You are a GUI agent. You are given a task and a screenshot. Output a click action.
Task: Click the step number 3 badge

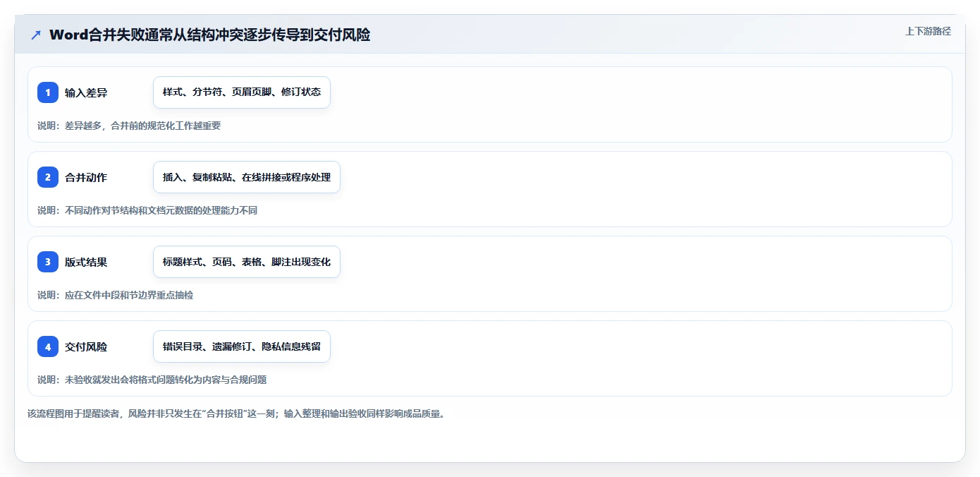click(x=48, y=262)
